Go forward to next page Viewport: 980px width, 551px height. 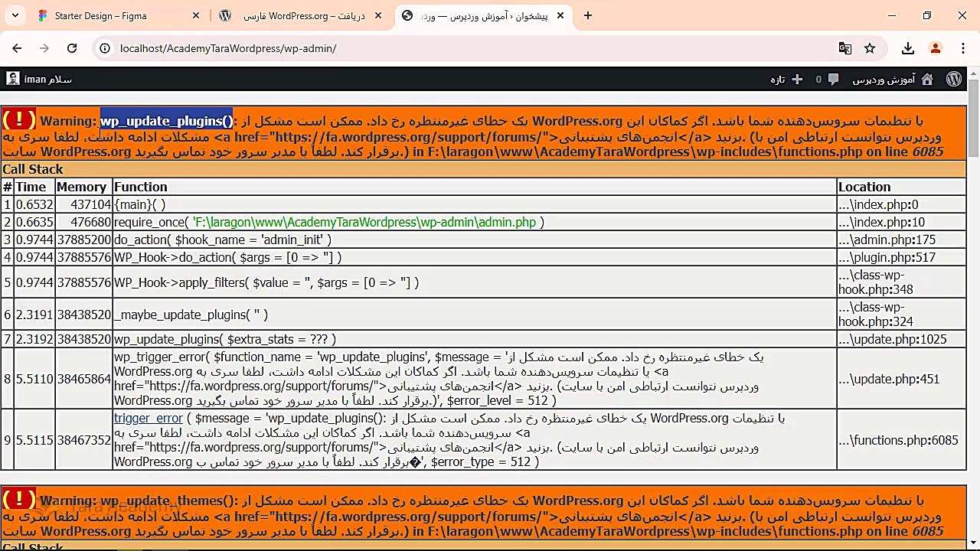coord(44,48)
